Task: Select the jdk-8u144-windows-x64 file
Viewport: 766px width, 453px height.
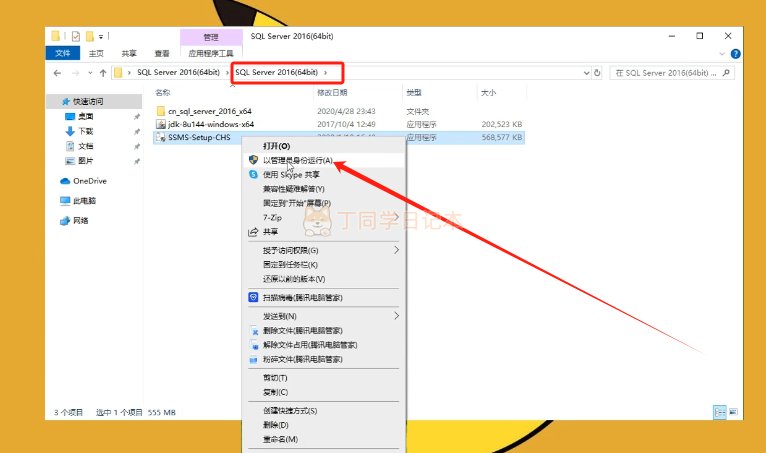Action: pyautogui.click(x=211, y=124)
